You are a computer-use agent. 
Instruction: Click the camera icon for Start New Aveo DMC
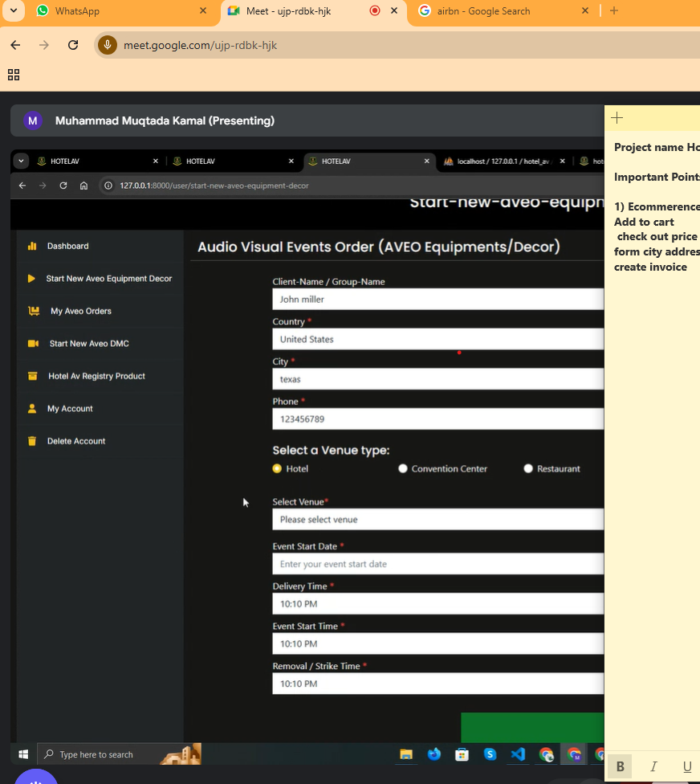tap(33, 344)
